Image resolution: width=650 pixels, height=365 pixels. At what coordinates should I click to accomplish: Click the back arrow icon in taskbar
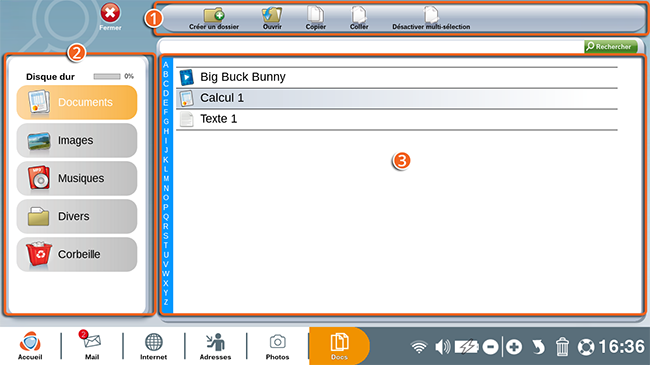click(538, 347)
